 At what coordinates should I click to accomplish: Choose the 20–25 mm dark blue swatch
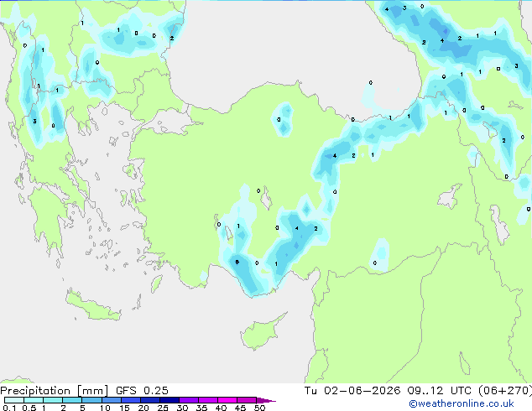click(x=149, y=400)
